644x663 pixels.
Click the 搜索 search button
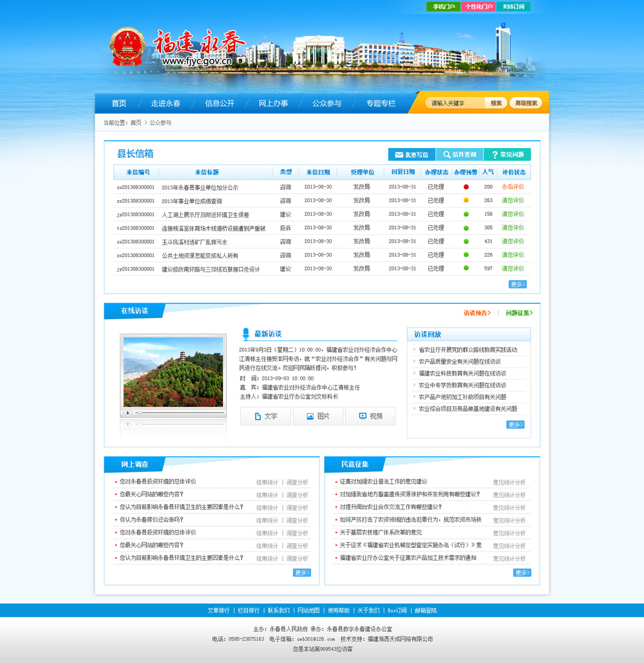click(496, 103)
